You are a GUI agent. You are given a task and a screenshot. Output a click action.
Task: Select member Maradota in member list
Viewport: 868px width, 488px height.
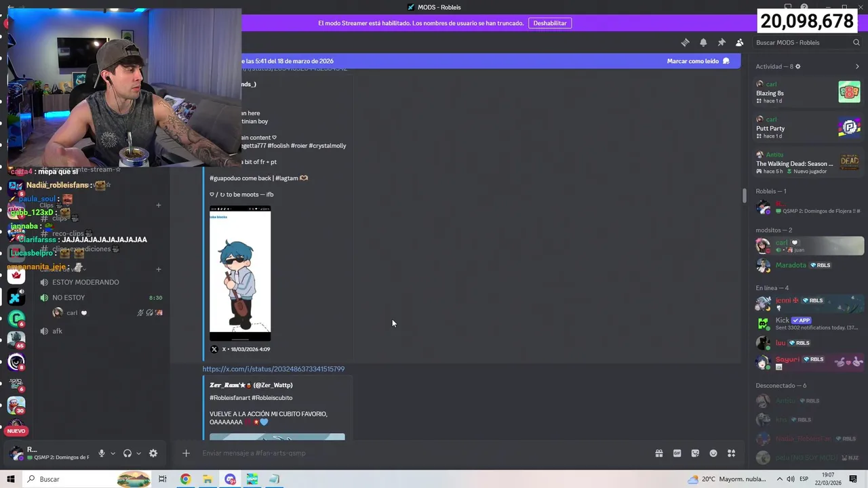[x=808, y=265]
